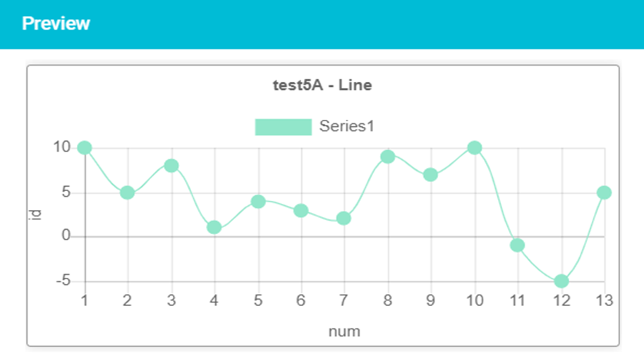Select the data point at num 6
The width and height of the screenshot is (644, 356).
pos(301,210)
